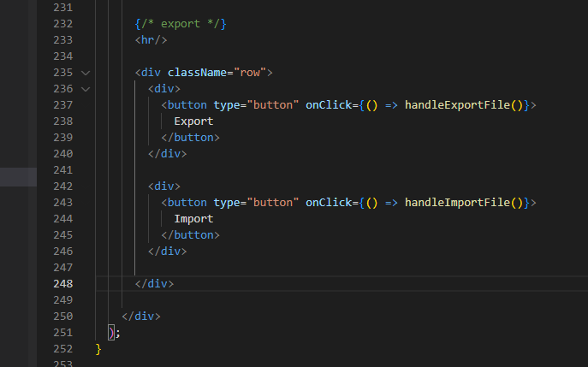Collapse the fold chevron at line 235

(86, 73)
